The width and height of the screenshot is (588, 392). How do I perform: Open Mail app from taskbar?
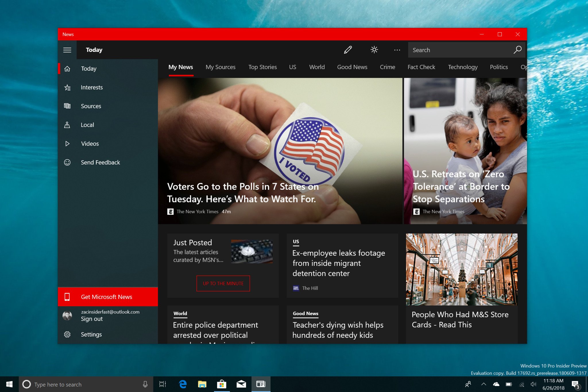click(241, 384)
